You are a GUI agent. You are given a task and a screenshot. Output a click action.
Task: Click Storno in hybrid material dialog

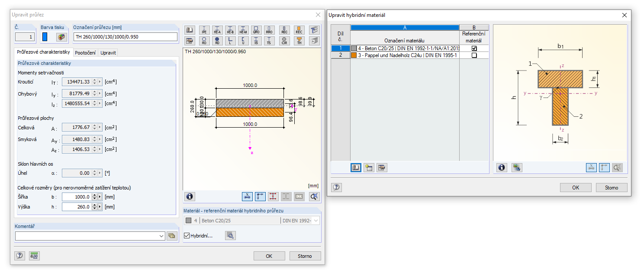[612, 188]
